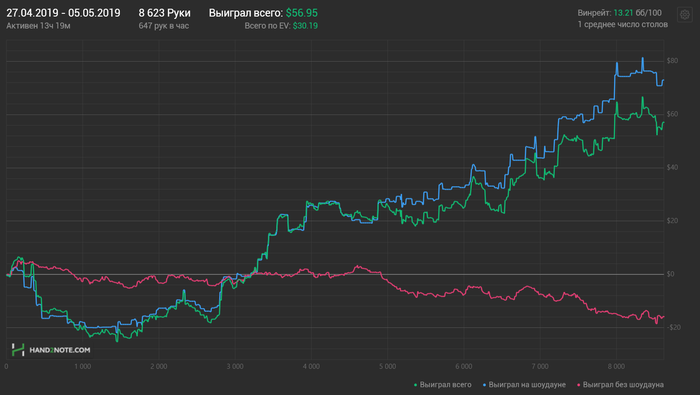
Task: Click the $20 y-axis label
Action: pos(672,220)
